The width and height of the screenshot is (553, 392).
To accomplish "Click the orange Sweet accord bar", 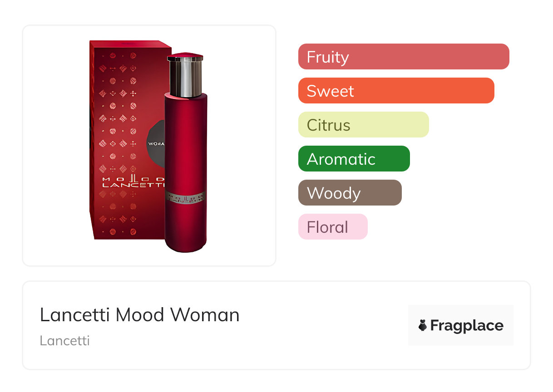I will tap(396, 91).
